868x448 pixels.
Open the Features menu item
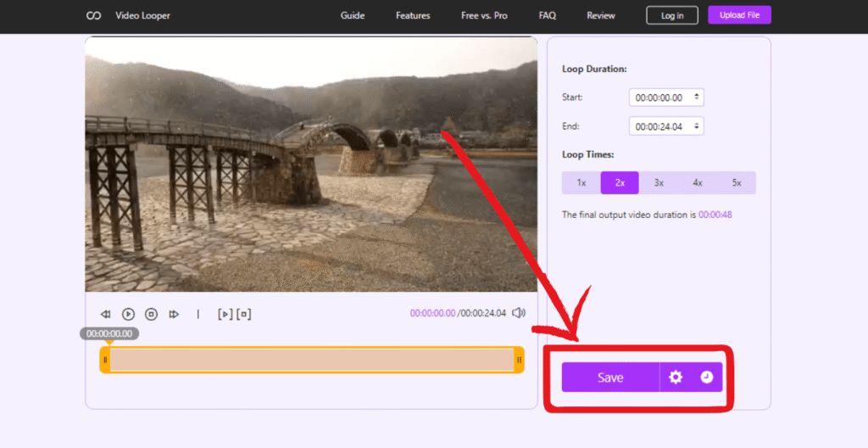413,15
